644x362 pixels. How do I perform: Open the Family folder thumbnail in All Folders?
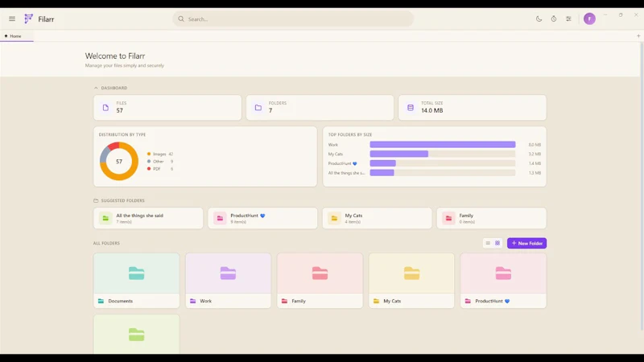pyautogui.click(x=320, y=274)
